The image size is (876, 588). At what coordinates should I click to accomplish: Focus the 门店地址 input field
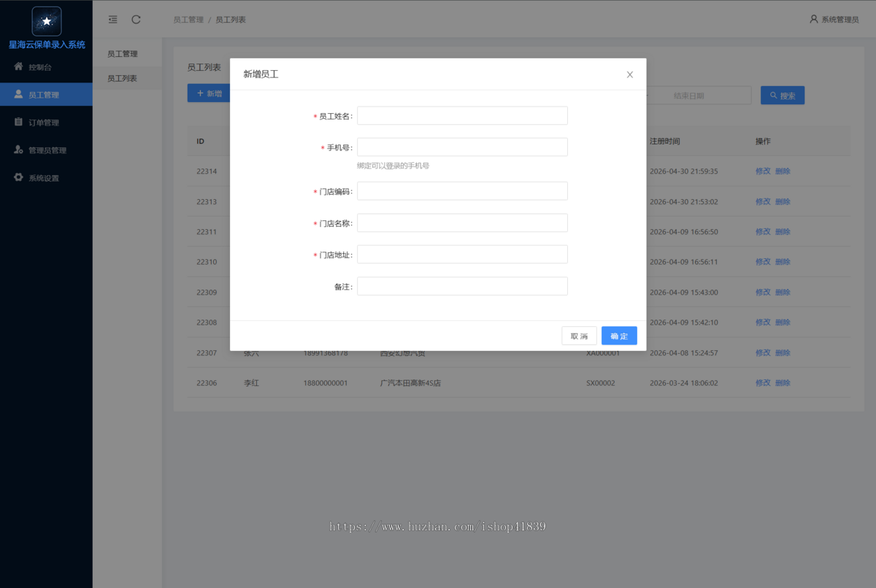tap(462, 255)
